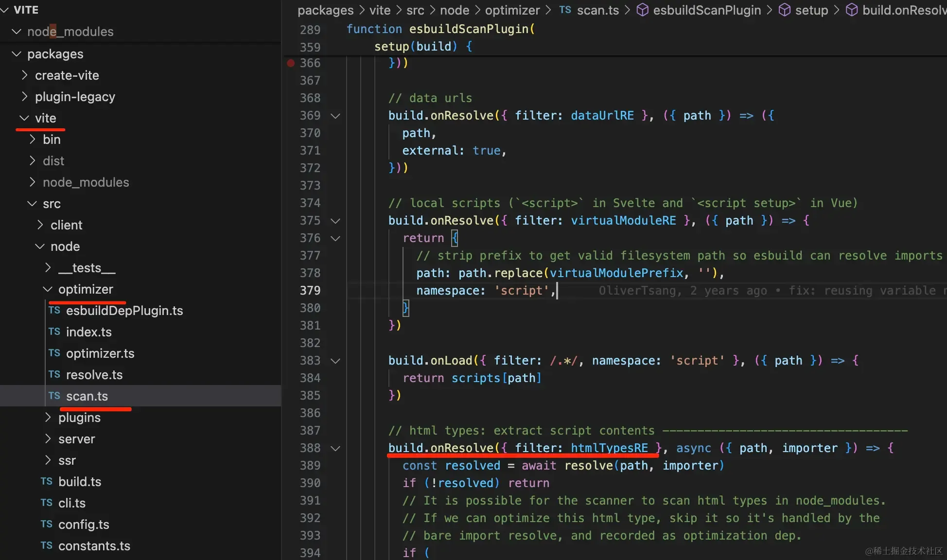The width and height of the screenshot is (947, 560).
Task: Click the esbuildScanPlugin breadcrumb label
Action: (707, 10)
